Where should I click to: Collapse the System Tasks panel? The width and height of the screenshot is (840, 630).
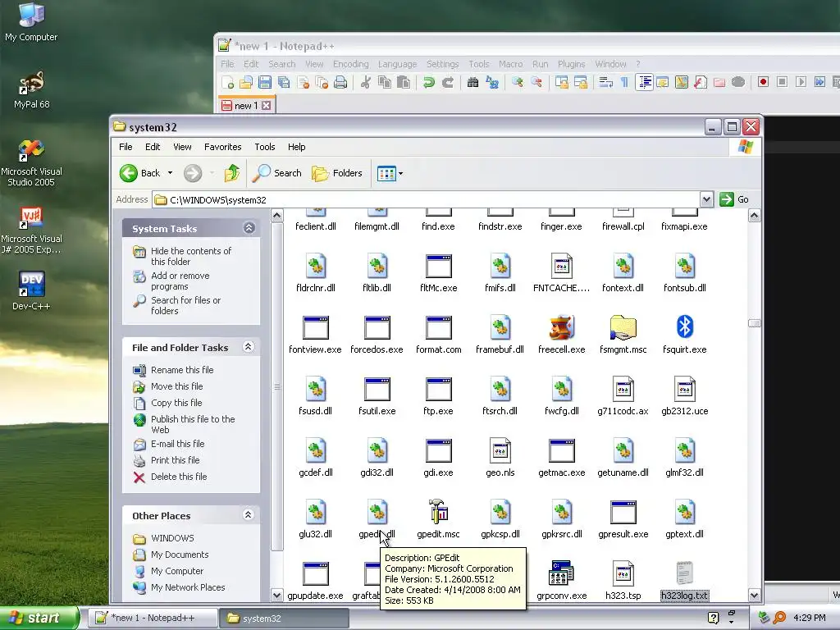(249, 228)
